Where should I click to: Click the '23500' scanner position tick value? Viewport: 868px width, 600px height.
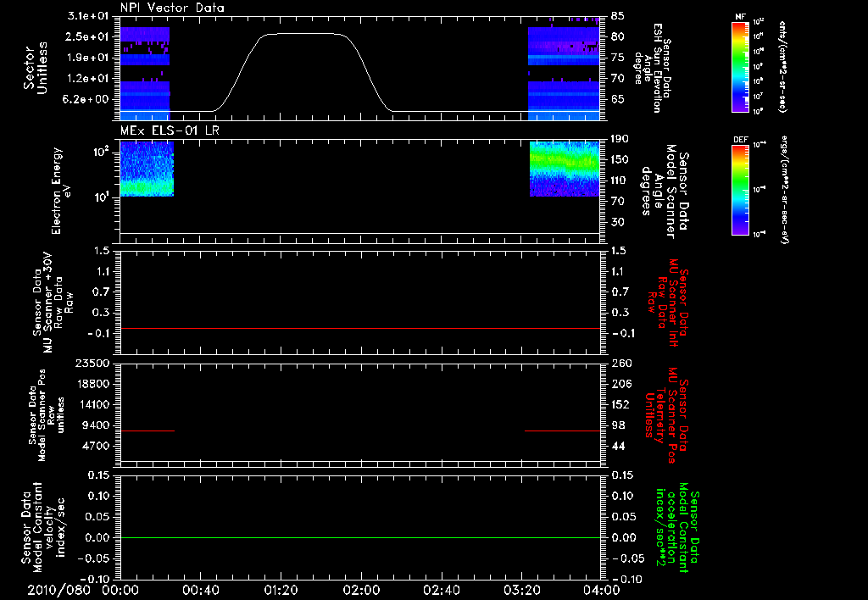click(x=92, y=363)
